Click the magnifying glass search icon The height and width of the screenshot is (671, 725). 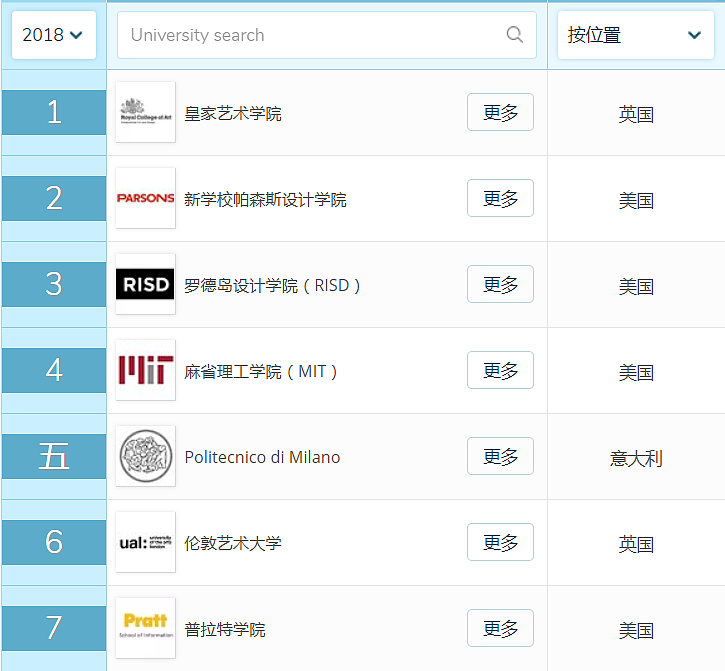tap(514, 35)
